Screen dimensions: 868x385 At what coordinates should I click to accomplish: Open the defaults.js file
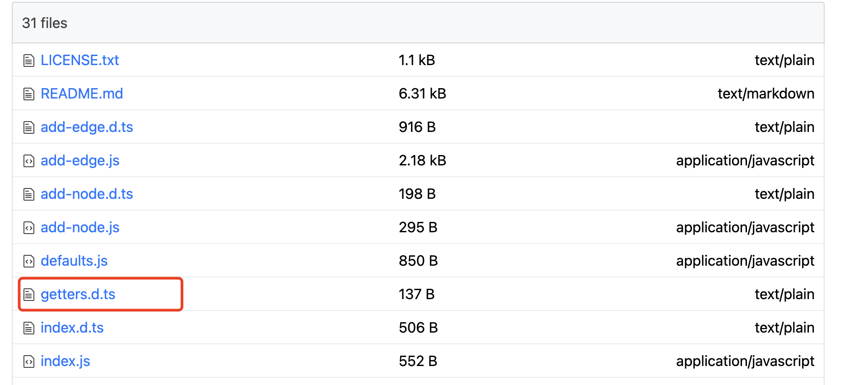point(74,261)
